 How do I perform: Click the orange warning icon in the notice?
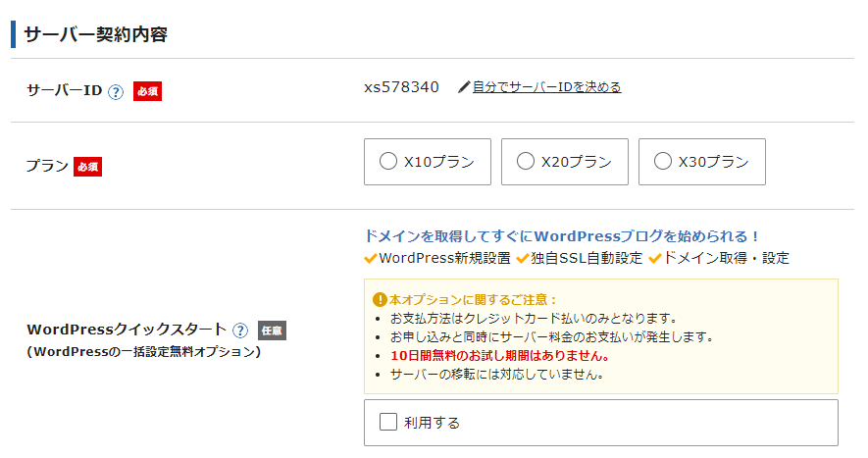tap(380, 299)
